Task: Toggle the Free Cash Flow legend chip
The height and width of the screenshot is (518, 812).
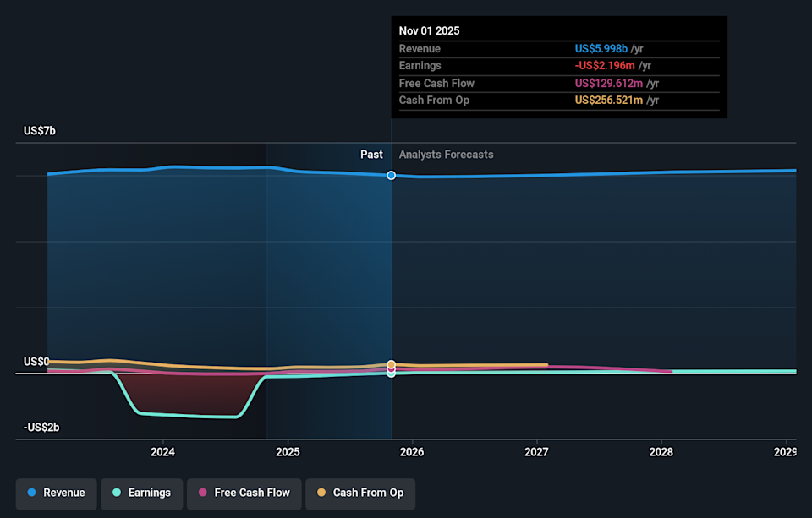Action: pyautogui.click(x=244, y=493)
